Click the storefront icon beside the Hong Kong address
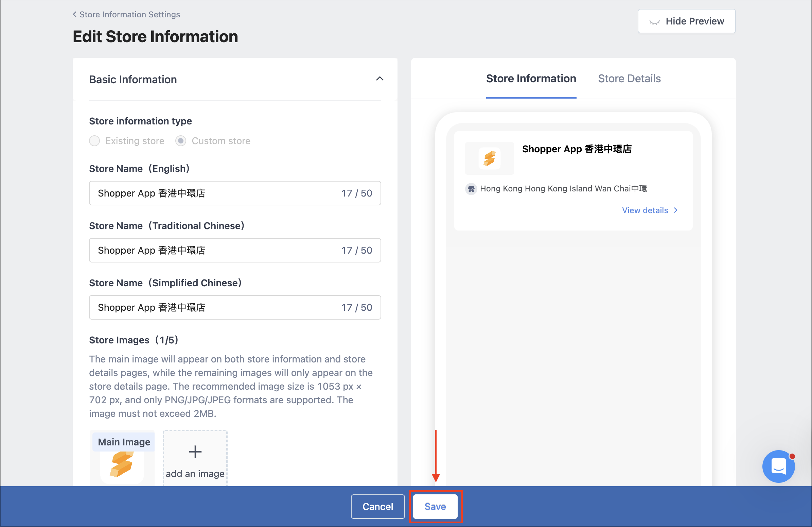This screenshot has width=812, height=527. pos(471,189)
